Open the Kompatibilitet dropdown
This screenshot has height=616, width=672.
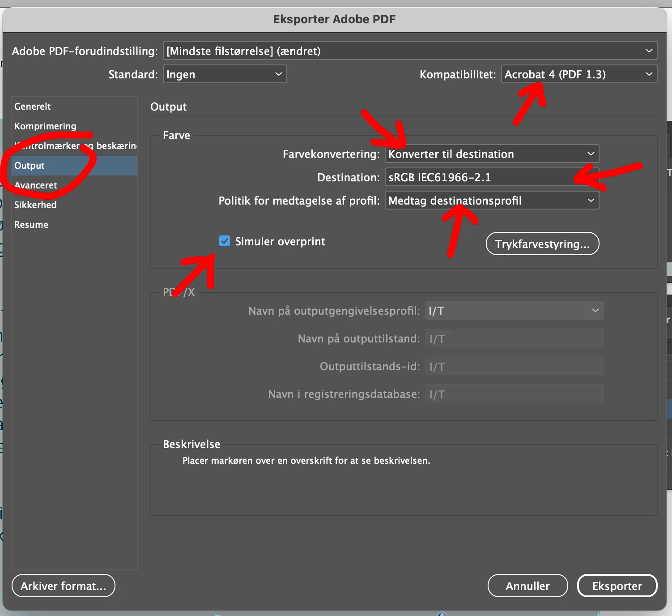579,74
